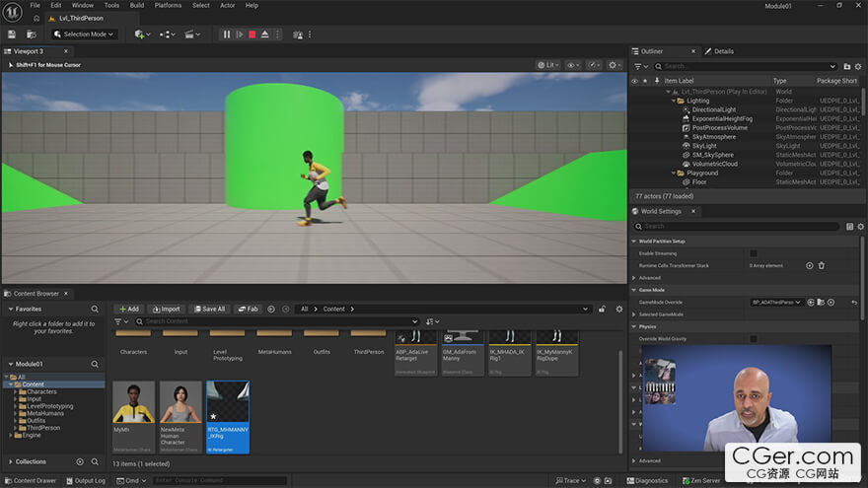
Task: Open the Content Browser settings gear
Action: click(616, 309)
